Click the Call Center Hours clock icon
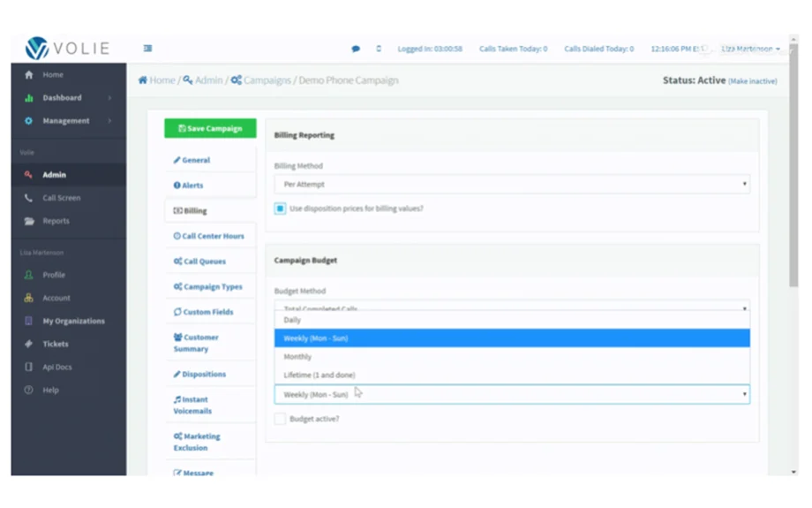 click(x=177, y=236)
